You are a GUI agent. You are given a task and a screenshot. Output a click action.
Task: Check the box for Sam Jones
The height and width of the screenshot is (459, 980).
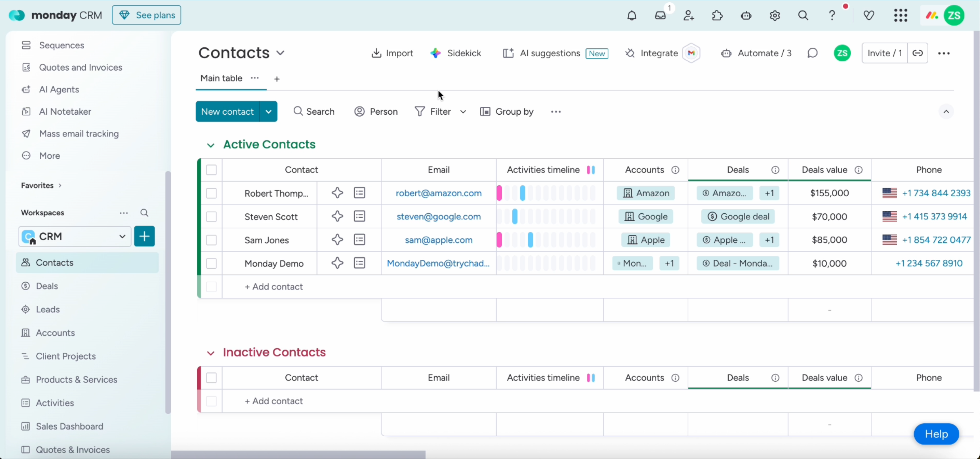(212, 240)
